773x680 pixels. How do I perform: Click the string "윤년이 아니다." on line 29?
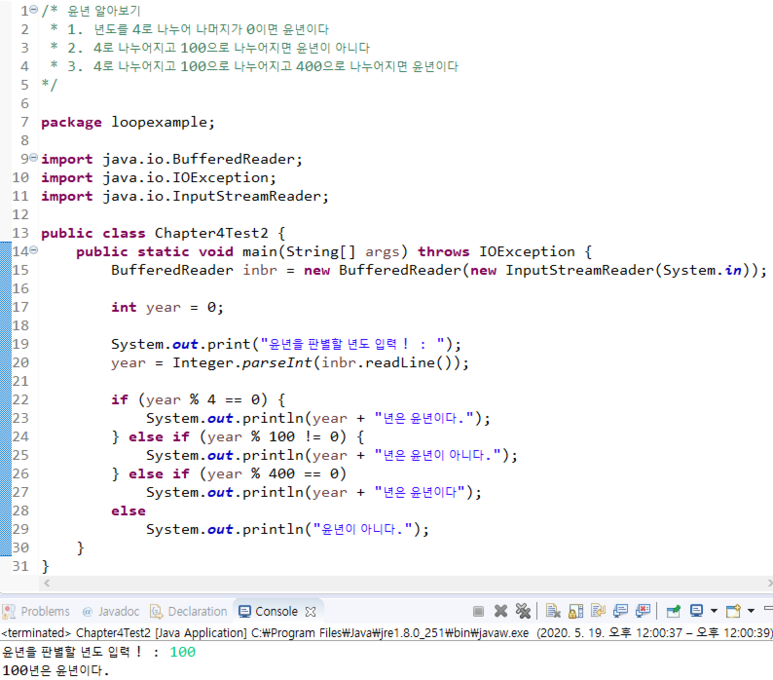pyautogui.click(x=366, y=529)
